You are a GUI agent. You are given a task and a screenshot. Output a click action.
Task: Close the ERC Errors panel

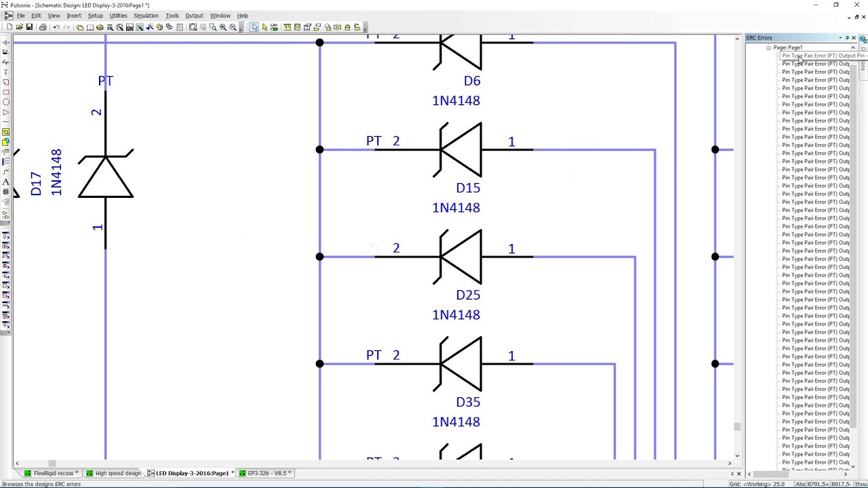pyautogui.click(x=854, y=38)
